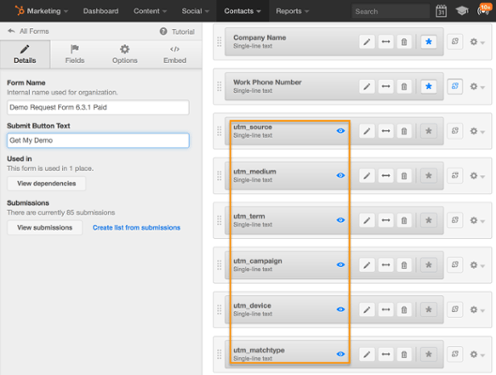
Task: Click resize arrows on Work Phone Number
Action: [x=386, y=86]
